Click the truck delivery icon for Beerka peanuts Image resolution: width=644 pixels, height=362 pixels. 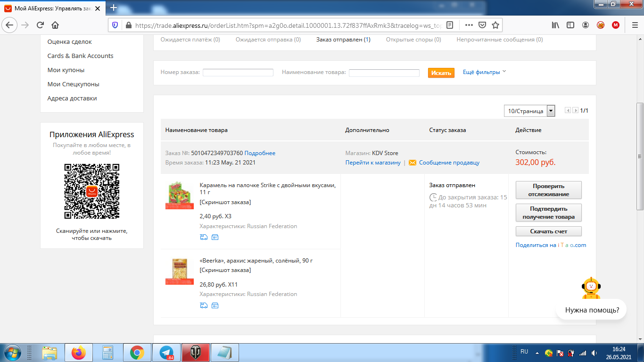tap(204, 305)
